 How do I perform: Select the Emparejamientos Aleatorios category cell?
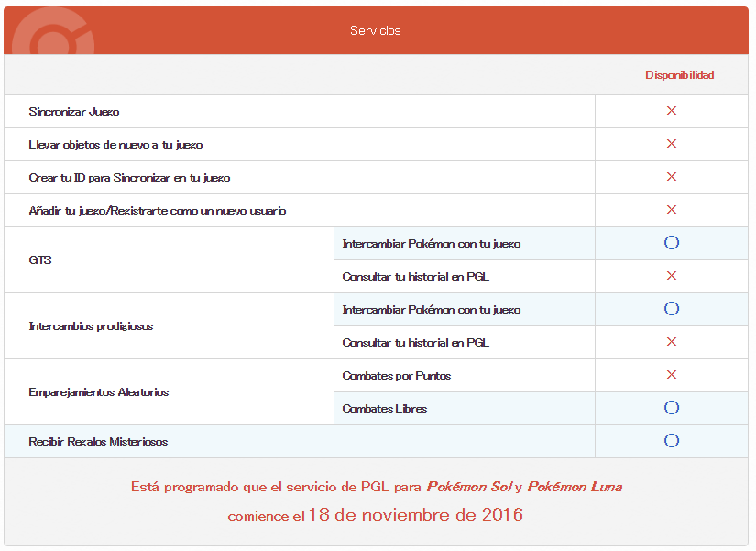[99, 392]
